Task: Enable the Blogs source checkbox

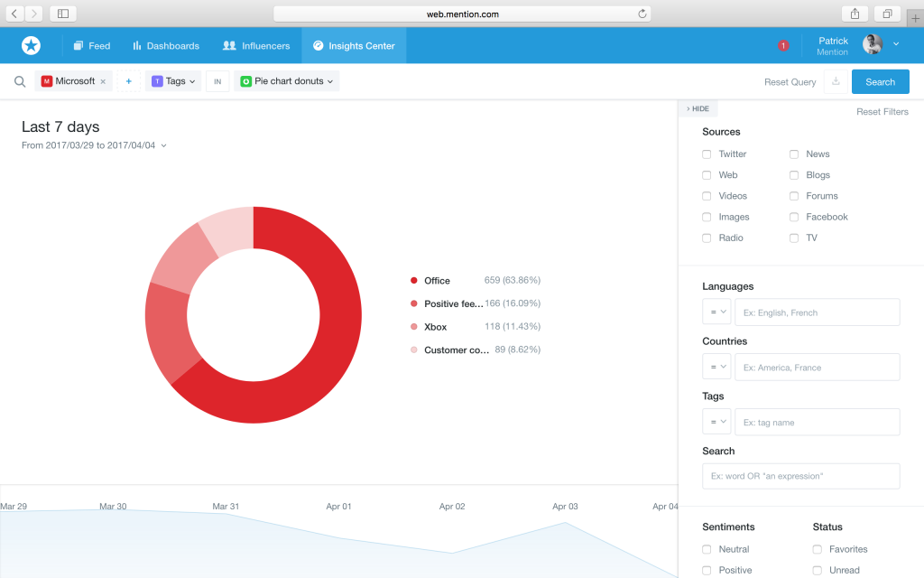Action: [x=794, y=175]
